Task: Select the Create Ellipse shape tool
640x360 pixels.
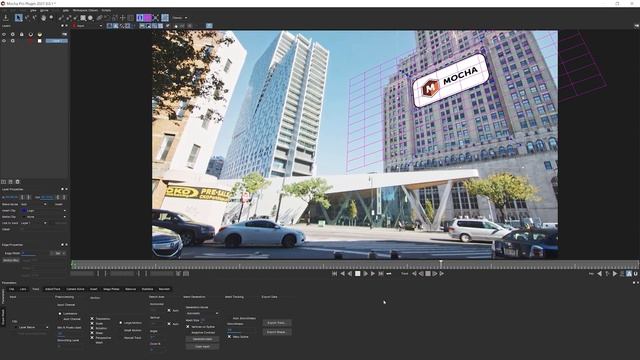Action: click(90, 18)
